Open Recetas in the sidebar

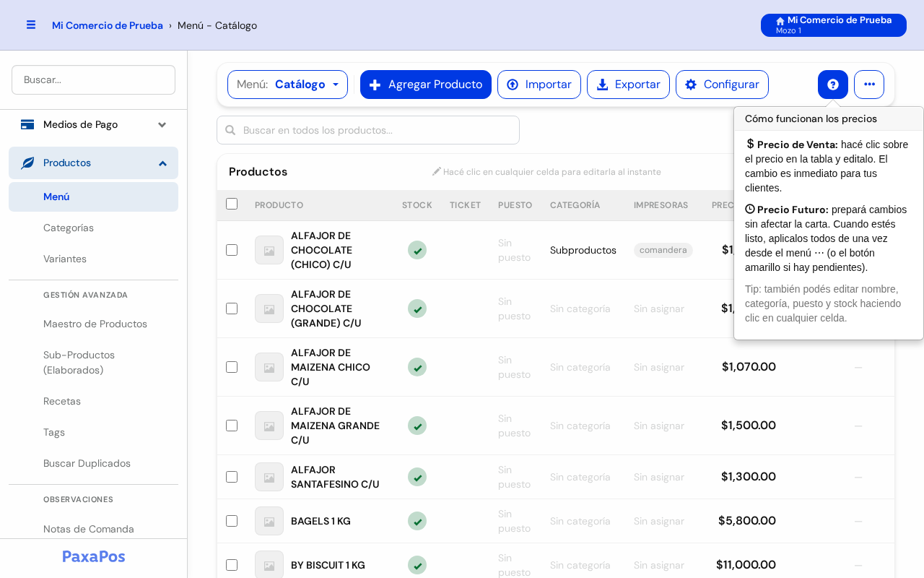[93, 401]
